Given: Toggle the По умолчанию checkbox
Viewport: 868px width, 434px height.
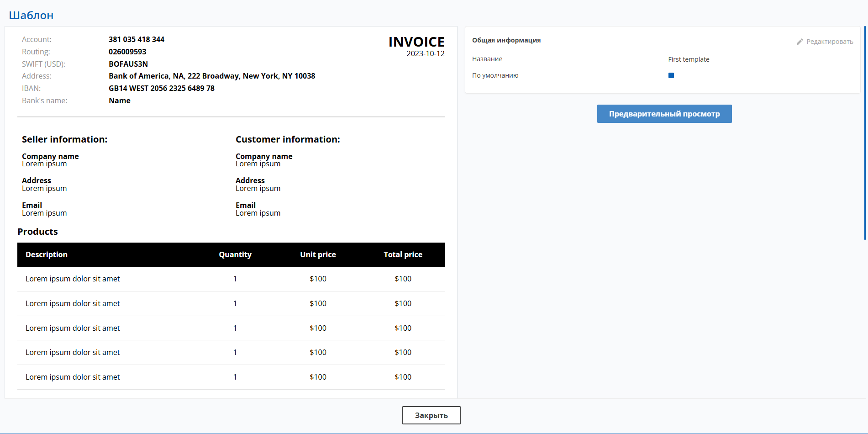Looking at the screenshot, I should [x=671, y=75].
